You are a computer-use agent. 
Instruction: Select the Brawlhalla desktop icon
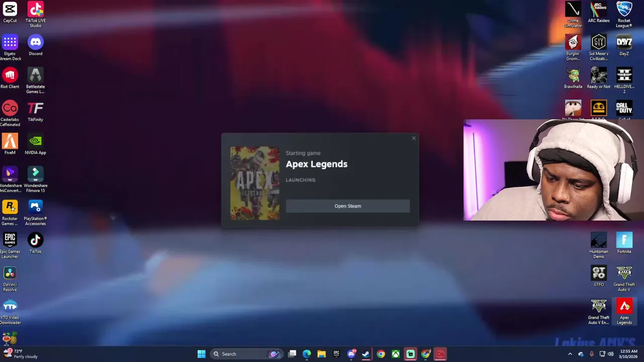tap(573, 78)
